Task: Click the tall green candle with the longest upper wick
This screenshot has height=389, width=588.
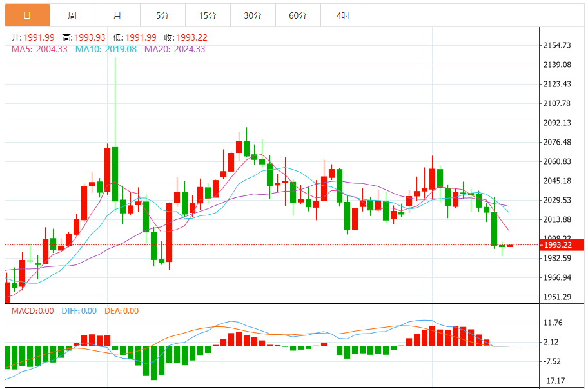Action: click(115, 174)
